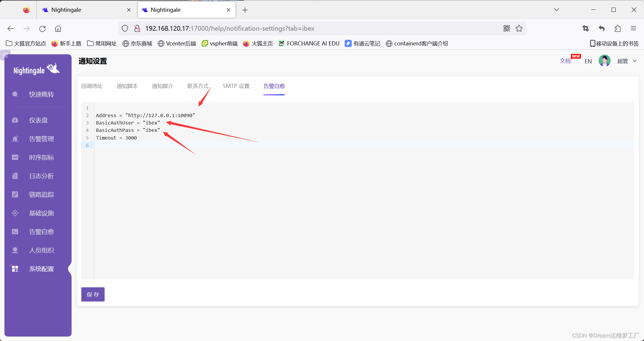This screenshot has height=341, width=644.
Task: Expand the 超管 user dropdown
Action: (635, 61)
